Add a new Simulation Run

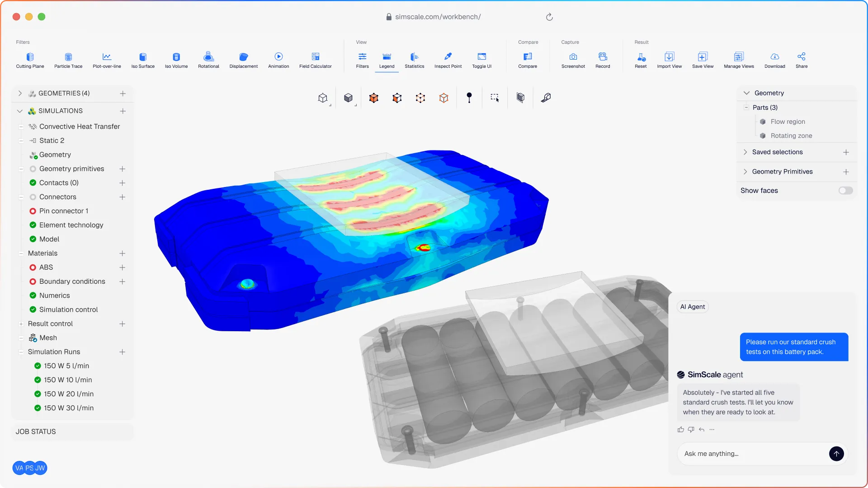(x=122, y=352)
